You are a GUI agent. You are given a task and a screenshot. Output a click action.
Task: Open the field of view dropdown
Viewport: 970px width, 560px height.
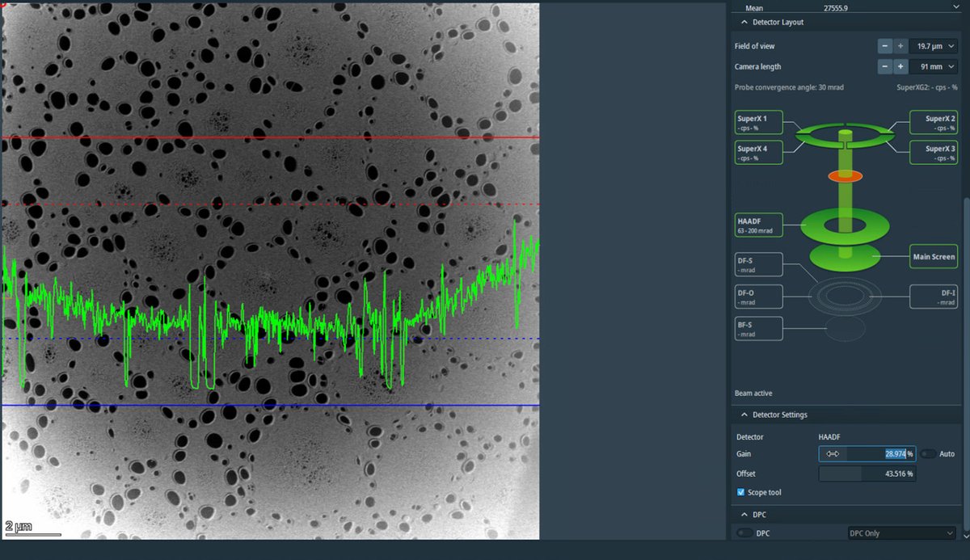click(932, 46)
